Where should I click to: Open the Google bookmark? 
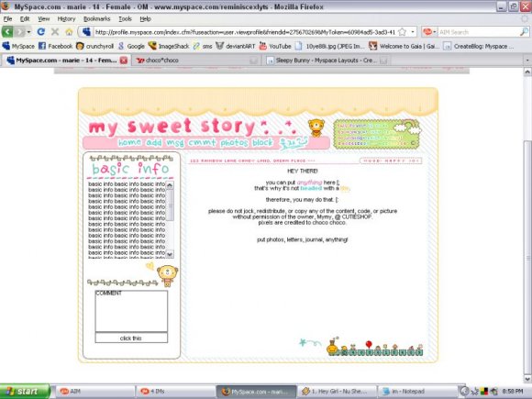coord(131,46)
